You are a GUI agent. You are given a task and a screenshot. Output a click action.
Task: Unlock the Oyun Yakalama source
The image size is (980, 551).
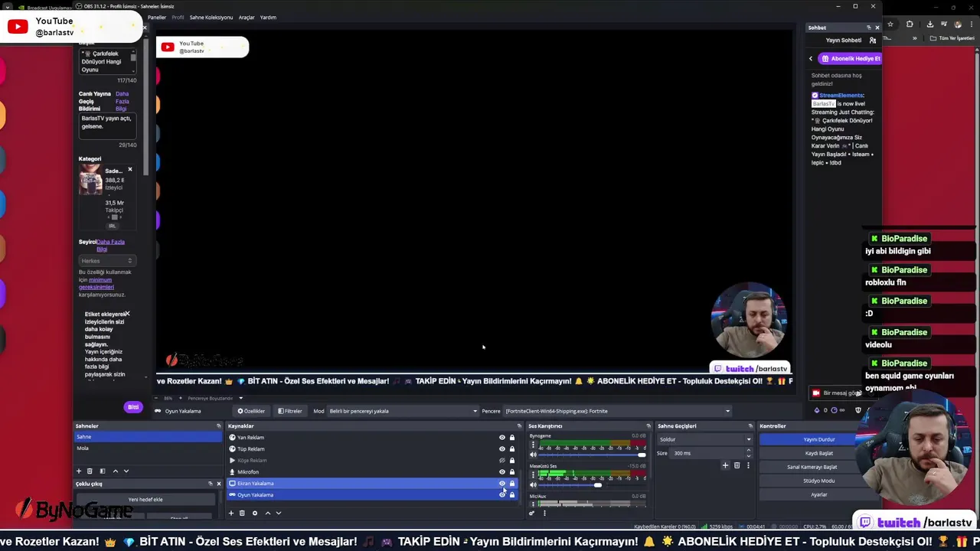click(512, 495)
